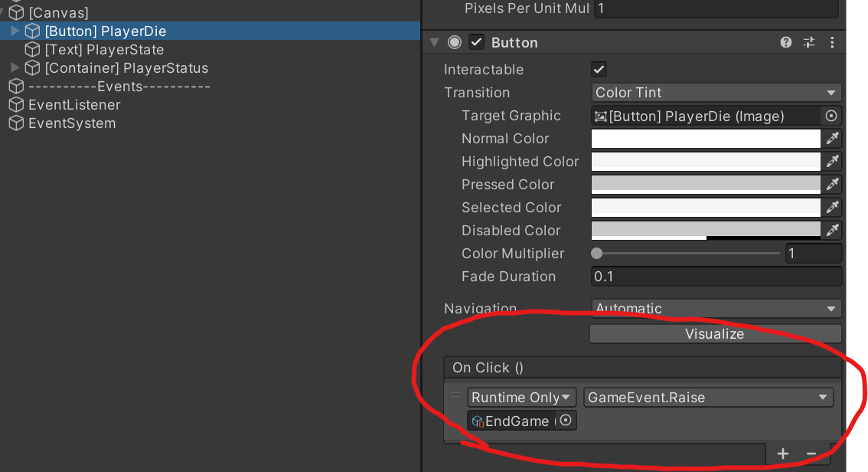Pick Pressed Color with eyedropper
The image size is (868, 472).
tap(833, 185)
